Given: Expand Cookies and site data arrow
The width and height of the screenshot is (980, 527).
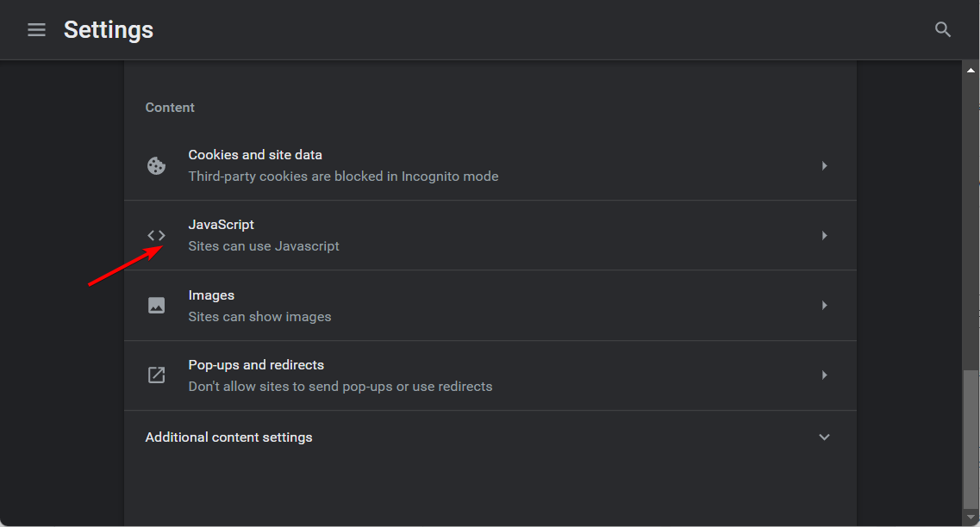Looking at the screenshot, I should [x=824, y=165].
